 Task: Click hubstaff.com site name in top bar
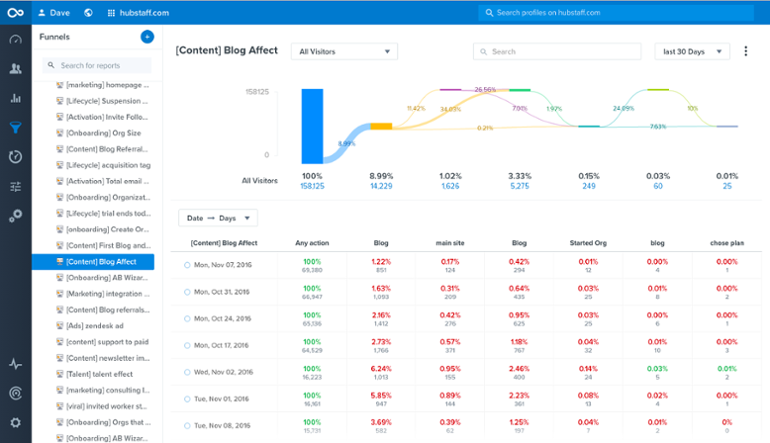(x=144, y=13)
